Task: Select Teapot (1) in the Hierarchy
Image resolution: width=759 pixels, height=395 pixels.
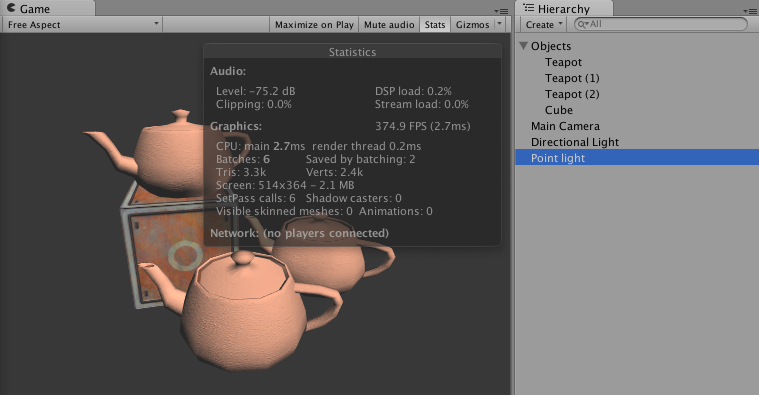Action: pos(572,78)
